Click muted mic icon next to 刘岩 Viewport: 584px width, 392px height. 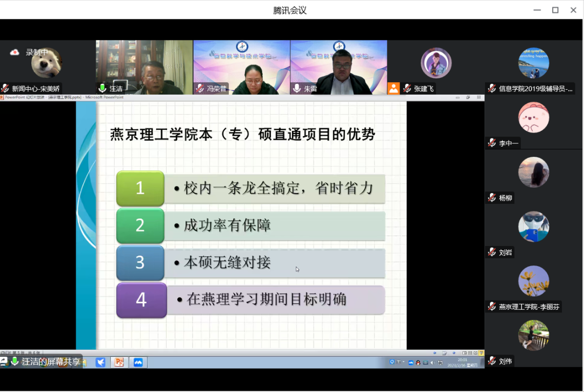point(492,252)
